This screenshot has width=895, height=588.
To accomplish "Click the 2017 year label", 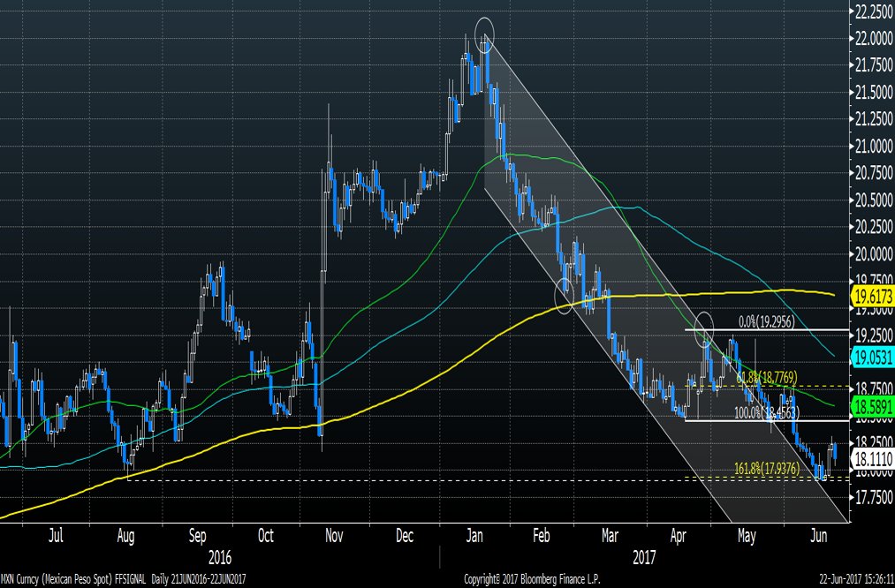I will 644,556.
